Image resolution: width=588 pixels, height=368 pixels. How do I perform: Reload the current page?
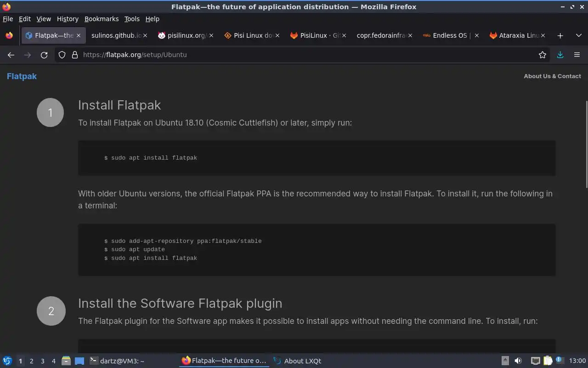click(44, 55)
